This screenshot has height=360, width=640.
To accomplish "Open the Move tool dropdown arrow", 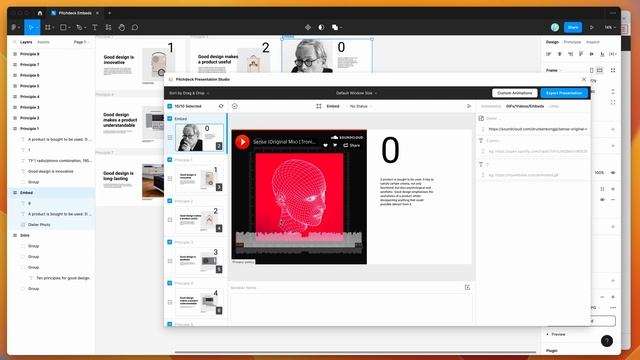I will (x=37, y=28).
